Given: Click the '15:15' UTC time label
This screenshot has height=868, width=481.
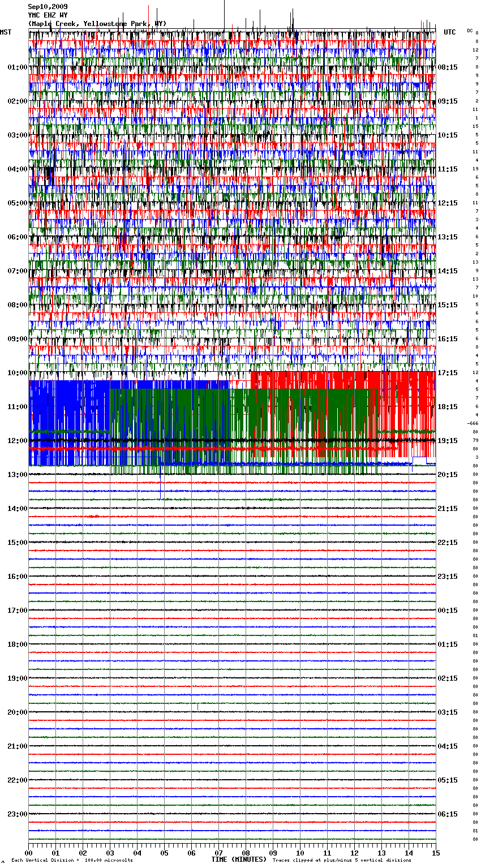Looking at the screenshot, I should [x=448, y=305].
